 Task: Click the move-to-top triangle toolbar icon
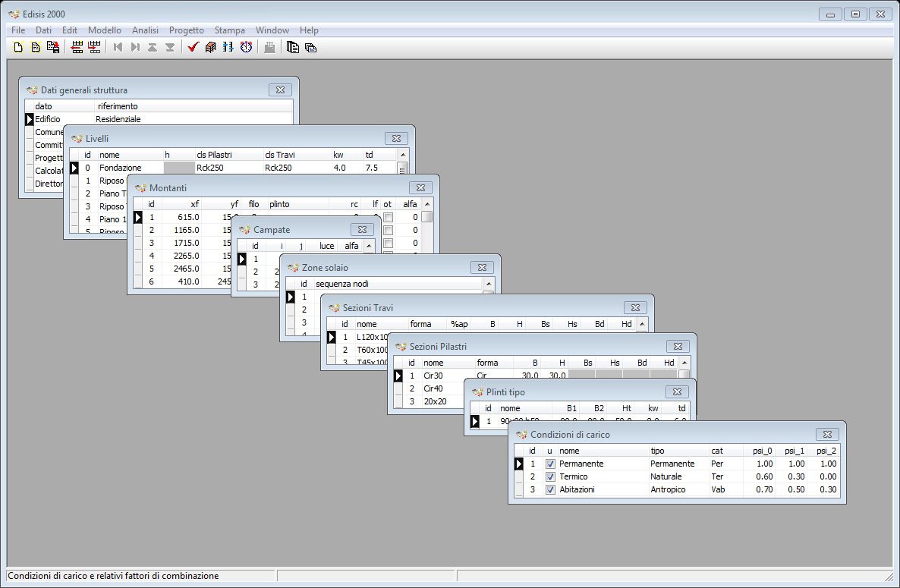pyautogui.click(x=153, y=48)
